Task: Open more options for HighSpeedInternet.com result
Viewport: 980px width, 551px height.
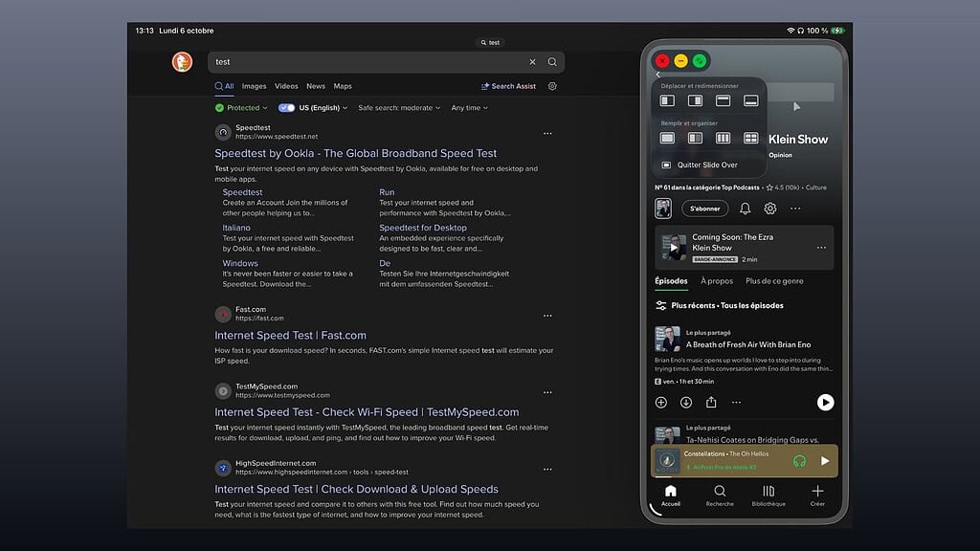Action: [547, 469]
